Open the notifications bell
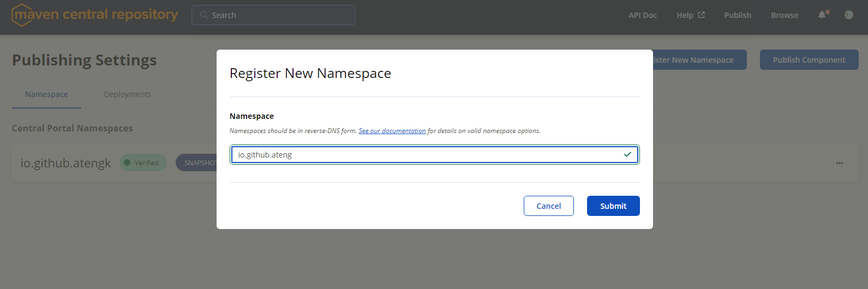Image resolution: width=868 pixels, height=289 pixels. click(822, 15)
